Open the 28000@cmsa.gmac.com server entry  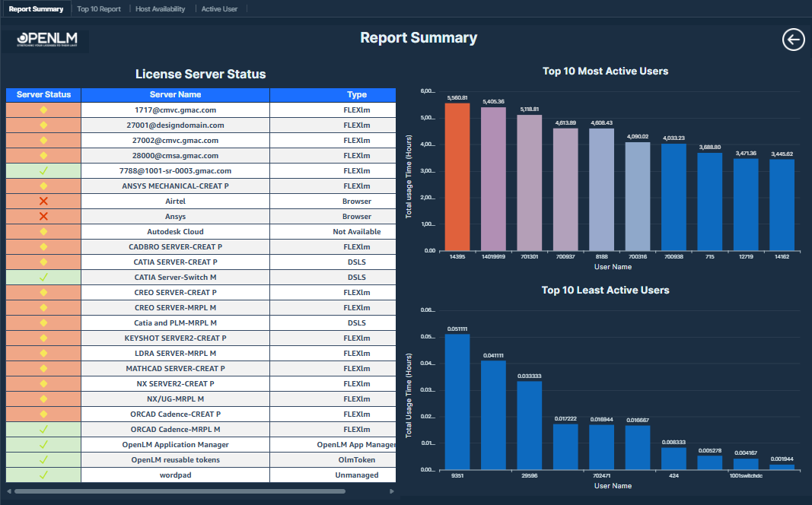175,155
